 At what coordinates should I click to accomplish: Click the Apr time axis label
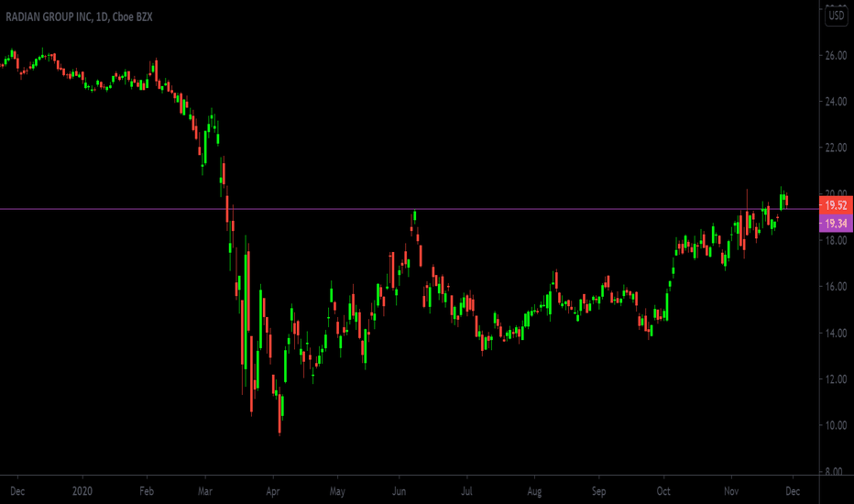click(273, 491)
